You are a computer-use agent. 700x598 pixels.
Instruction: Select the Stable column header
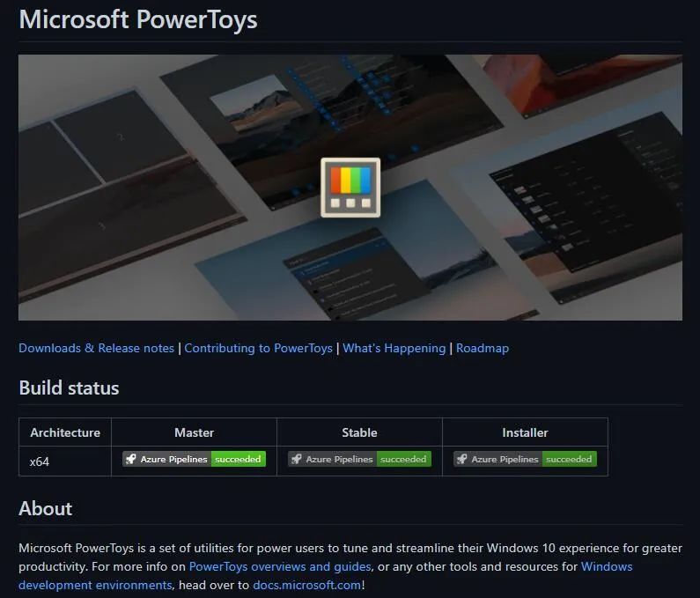[x=359, y=432]
